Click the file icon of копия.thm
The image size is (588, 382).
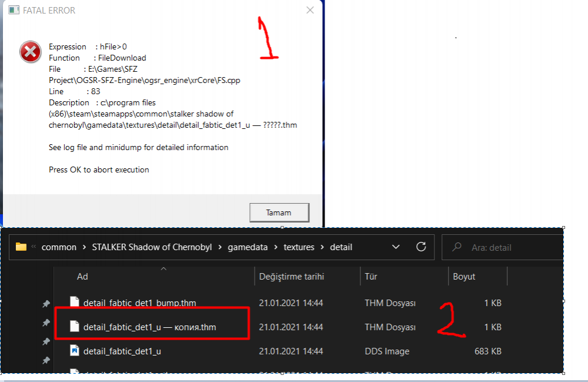[x=75, y=327]
